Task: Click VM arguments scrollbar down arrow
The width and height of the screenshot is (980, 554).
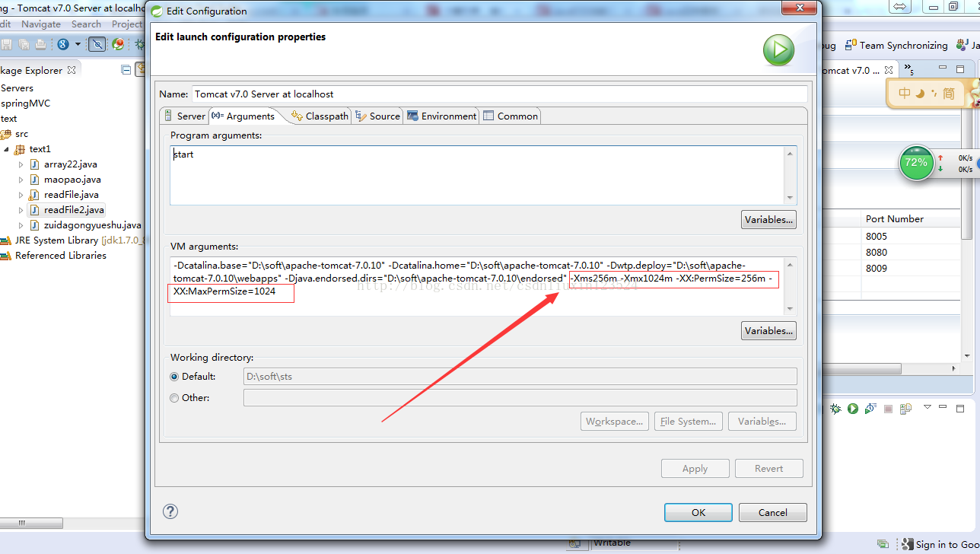Action: 791,308
